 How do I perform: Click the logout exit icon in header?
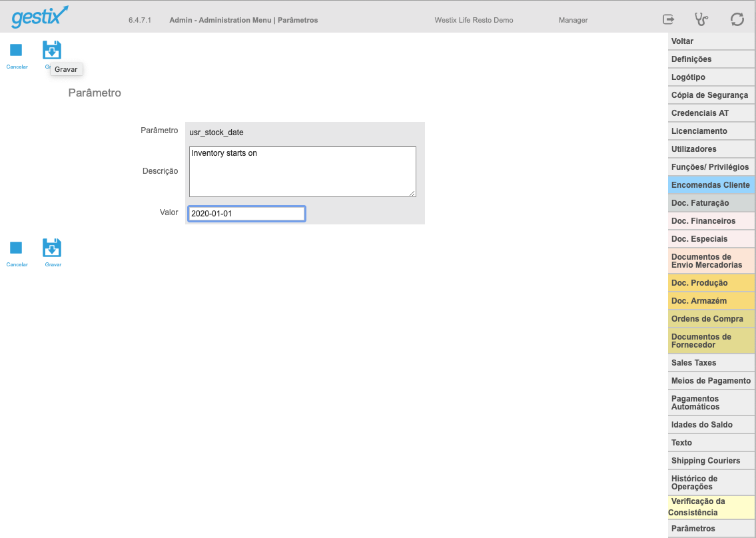[x=668, y=19]
